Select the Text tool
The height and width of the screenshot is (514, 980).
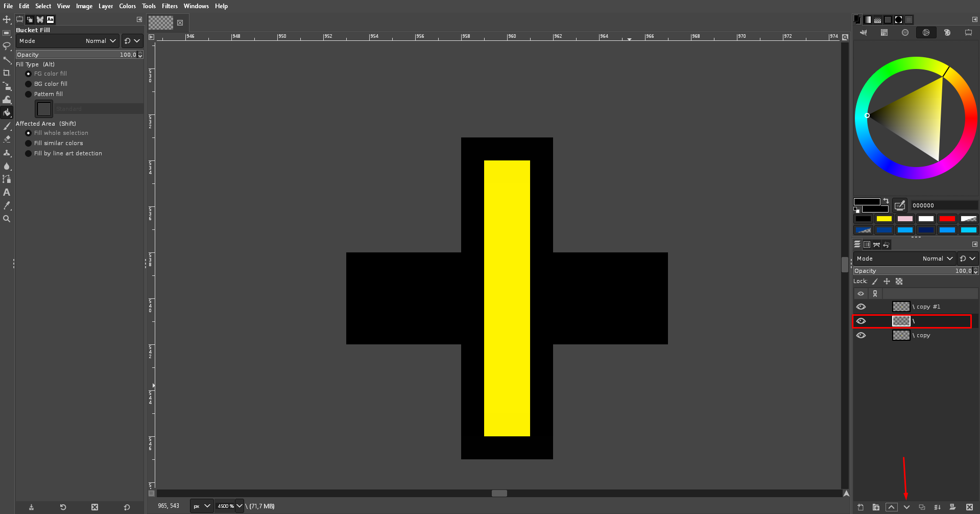point(7,192)
